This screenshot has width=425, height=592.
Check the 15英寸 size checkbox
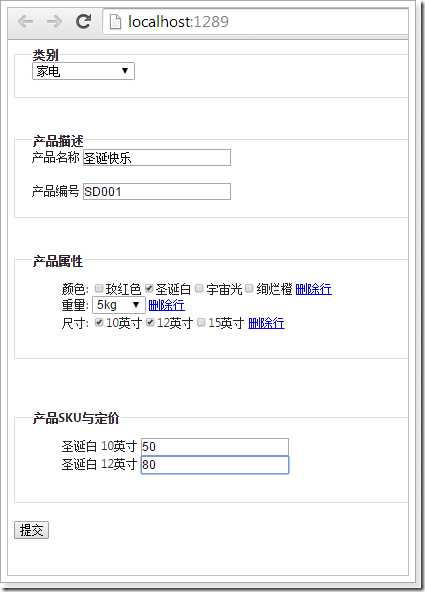click(x=202, y=323)
